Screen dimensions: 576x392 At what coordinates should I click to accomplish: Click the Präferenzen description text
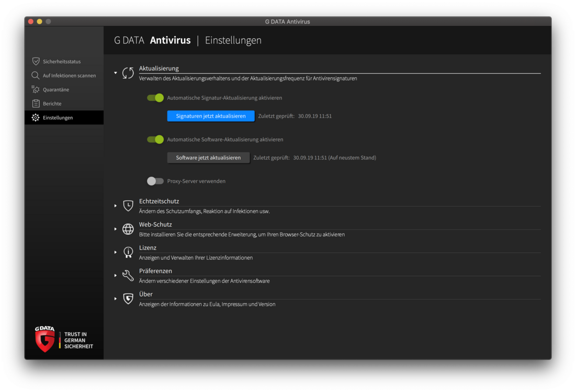click(204, 281)
